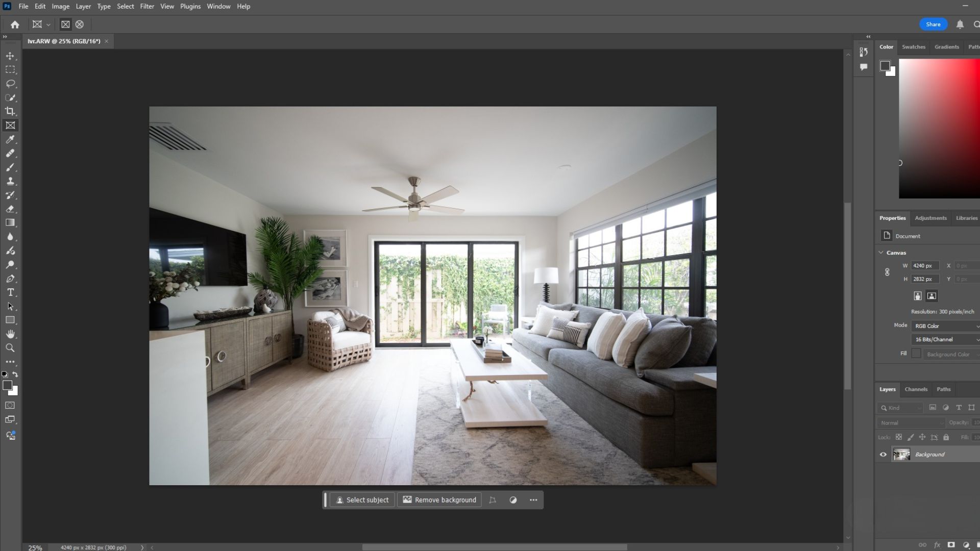The width and height of the screenshot is (980, 551).
Task: Click the red color picker field
Action: 939,129
